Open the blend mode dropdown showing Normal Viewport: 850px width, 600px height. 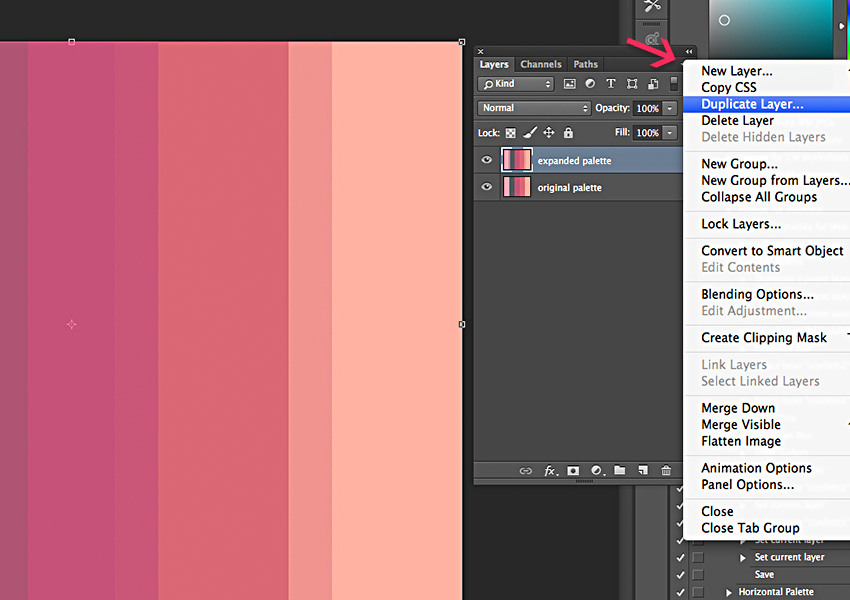(533, 107)
